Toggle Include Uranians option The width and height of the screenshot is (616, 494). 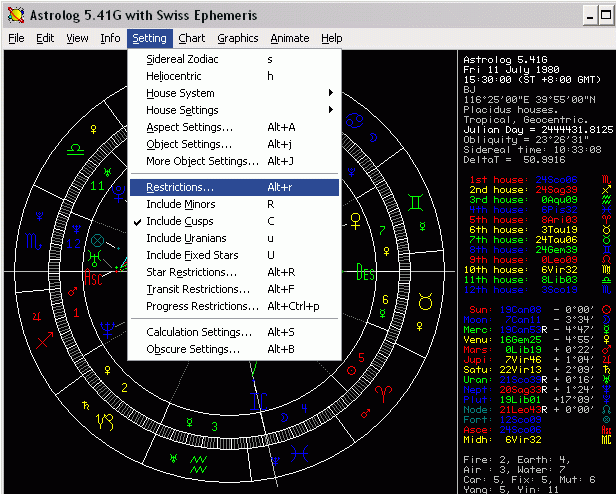pos(234,238)
